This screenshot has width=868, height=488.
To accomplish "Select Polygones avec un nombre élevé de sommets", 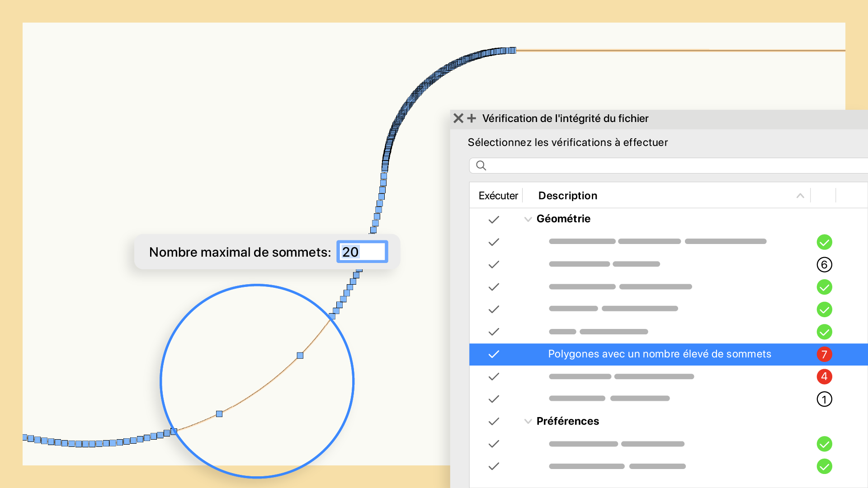I will [x=659, y=354].
